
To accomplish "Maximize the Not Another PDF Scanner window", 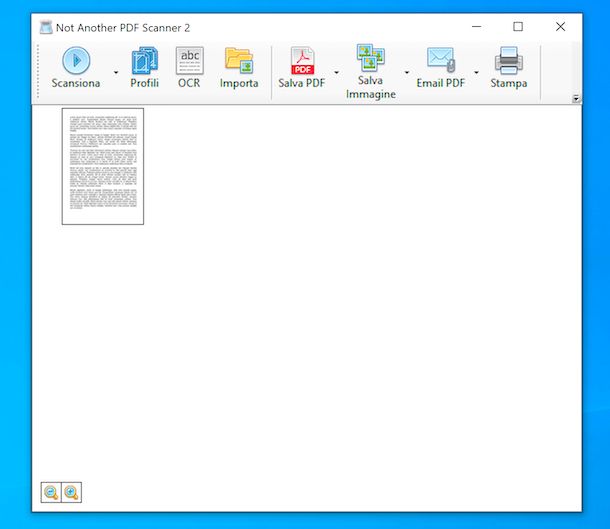I will click(518, 26).
